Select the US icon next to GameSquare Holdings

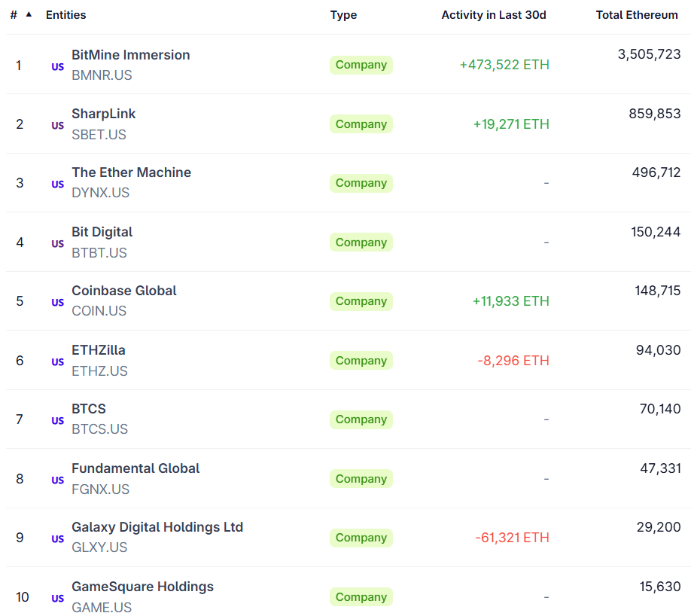57,598
